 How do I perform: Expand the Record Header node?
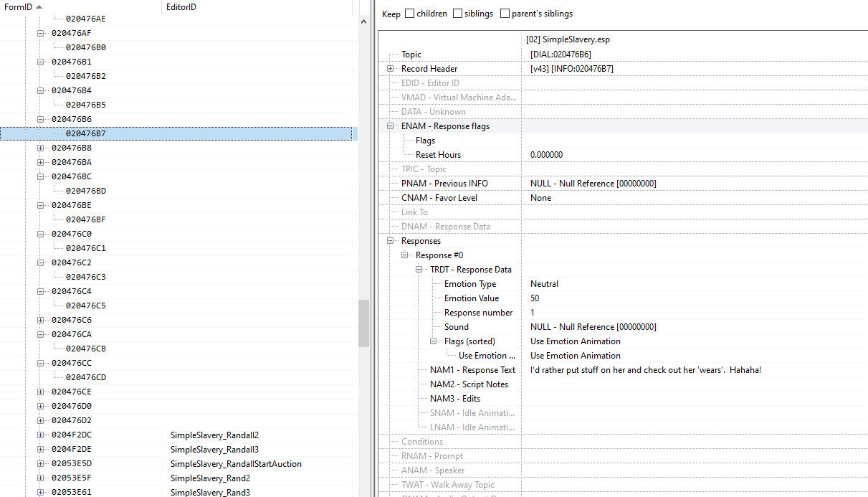[391, 69]
